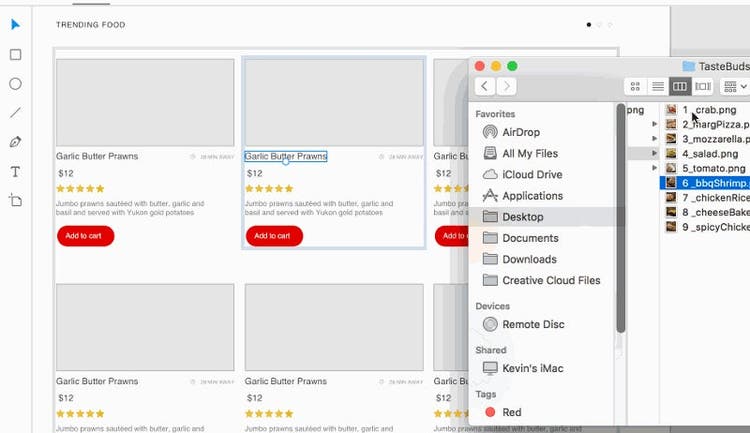The image size is (750, 433).
Task: Open Downloads in the Finder sidebar
Action: click(529, 259)
